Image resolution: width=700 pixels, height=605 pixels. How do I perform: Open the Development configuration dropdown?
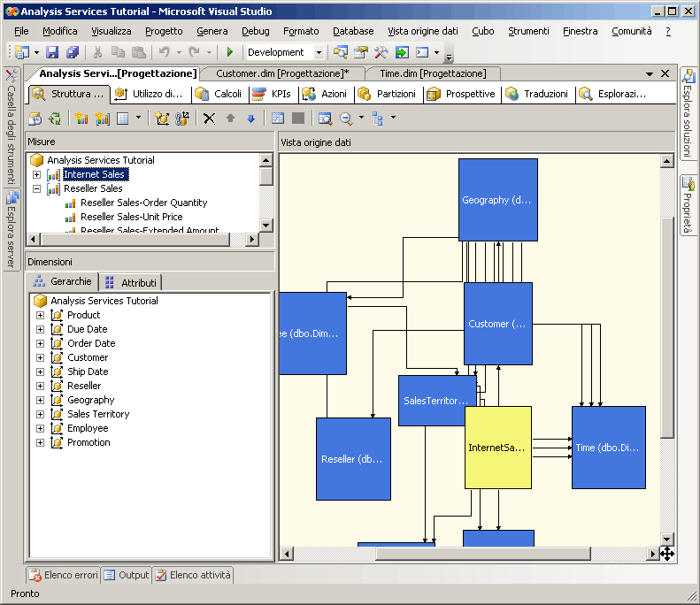pos(319,52)
